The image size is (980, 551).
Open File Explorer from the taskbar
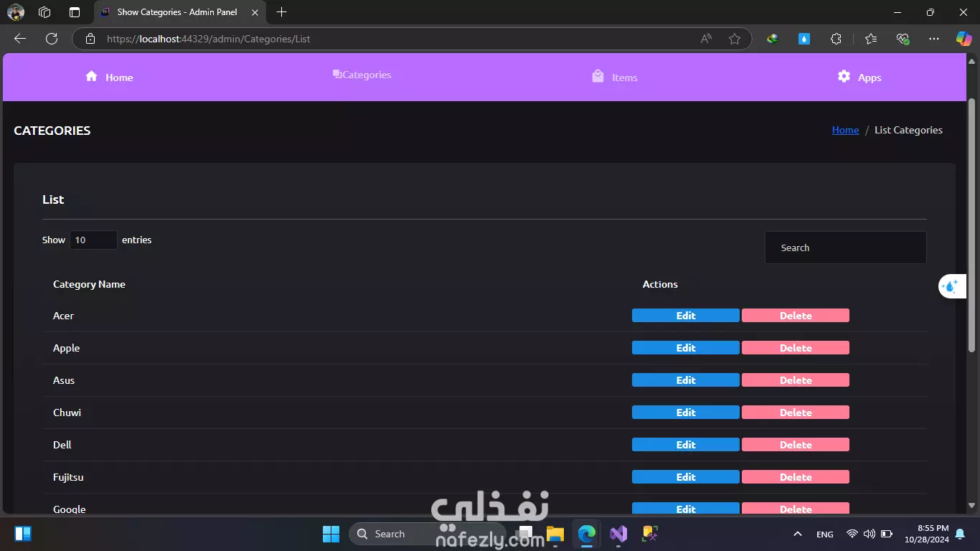click(555, 534)
